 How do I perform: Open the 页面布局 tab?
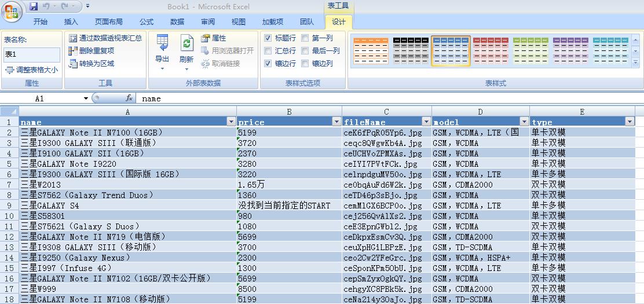pyautogui.click(x=109, y=22)
